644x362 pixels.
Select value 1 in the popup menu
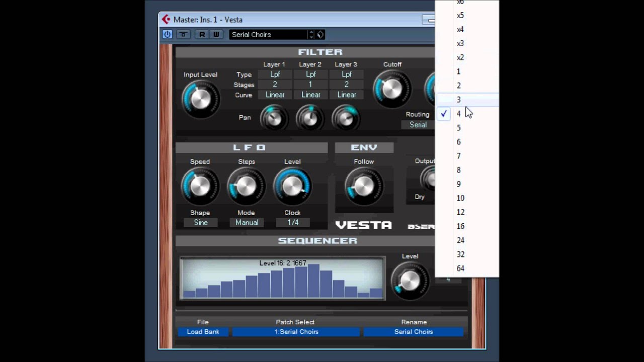467,71
